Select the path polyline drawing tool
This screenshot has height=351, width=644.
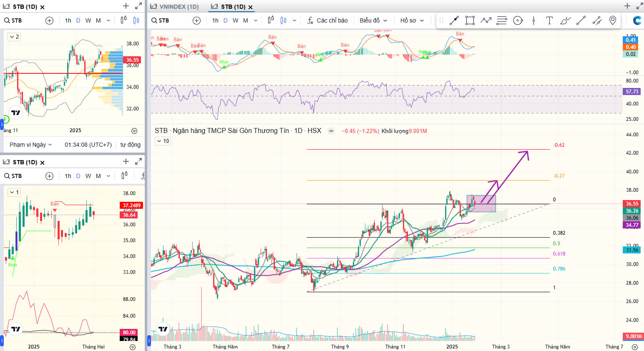[486, 20]
